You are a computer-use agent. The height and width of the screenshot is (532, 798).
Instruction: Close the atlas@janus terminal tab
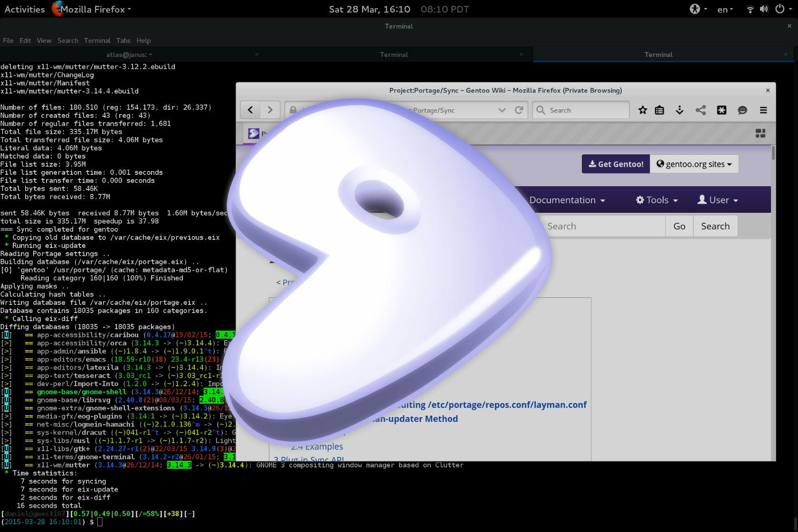click(256, 55)
